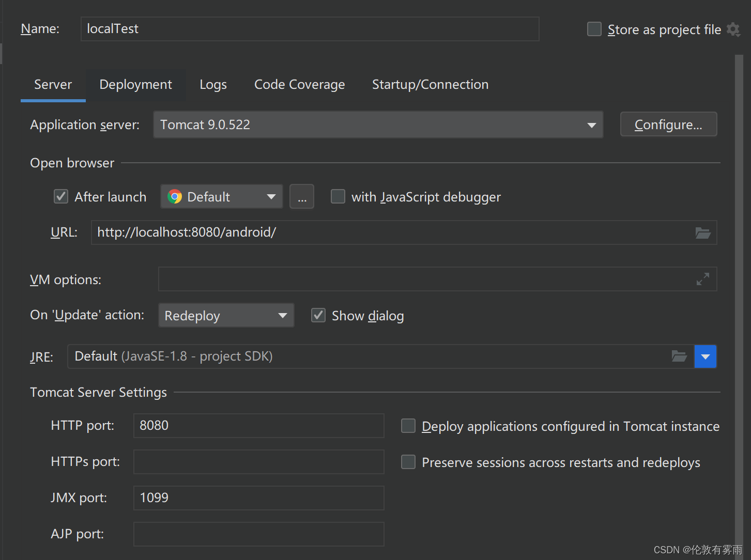Switch to the Server tab
The width and height of the screenshot is (751, 560).
pos(53,85)
